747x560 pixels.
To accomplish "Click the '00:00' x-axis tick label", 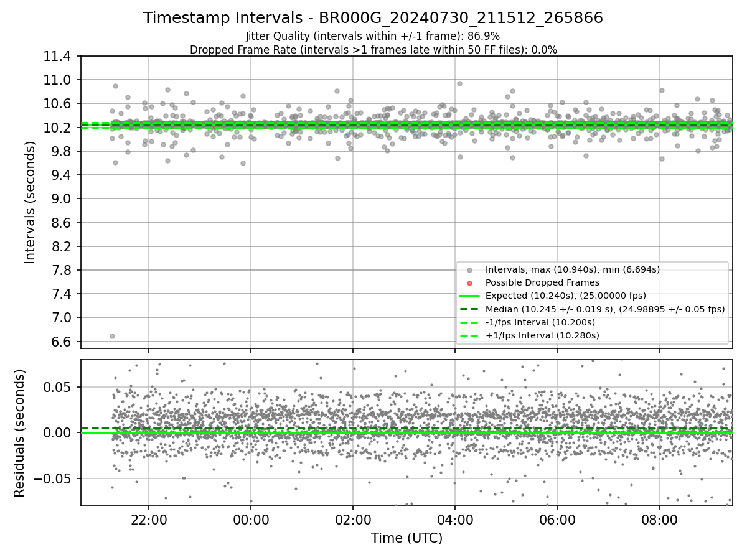I will pyautogui.click(x=251, y=520).
